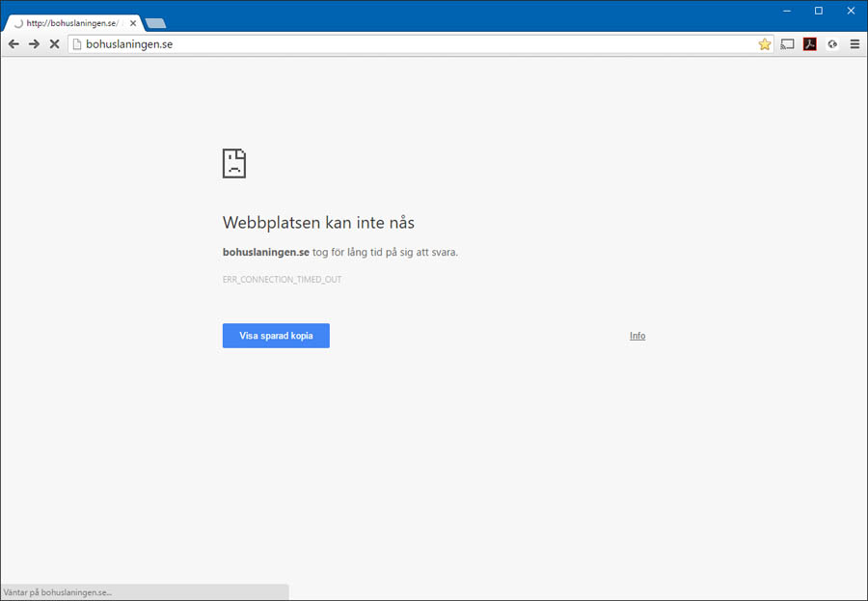Open the Info link

pyautogui.click(x=637, y=336)
